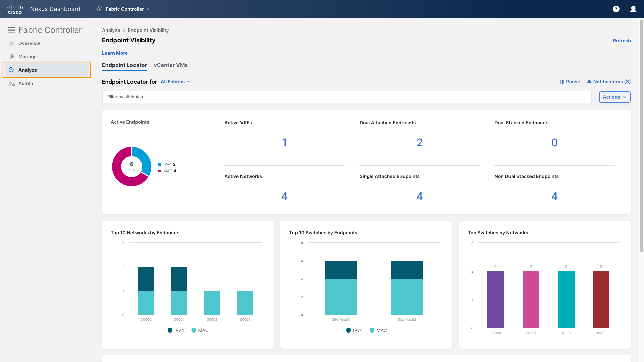Screen dimensions: 644x362
Task: Pause endpoint locator updates
Action: (x=570, y=82)
